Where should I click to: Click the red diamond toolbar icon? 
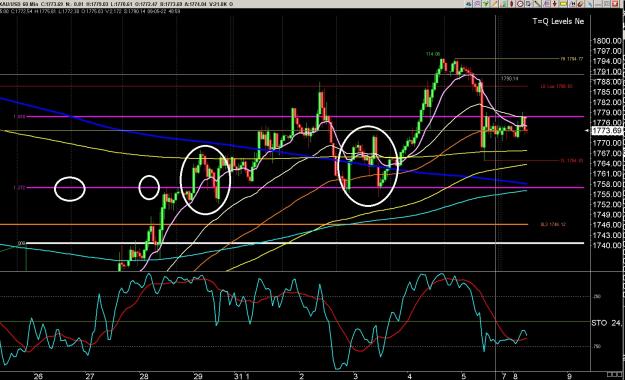[x=512, y=4]
